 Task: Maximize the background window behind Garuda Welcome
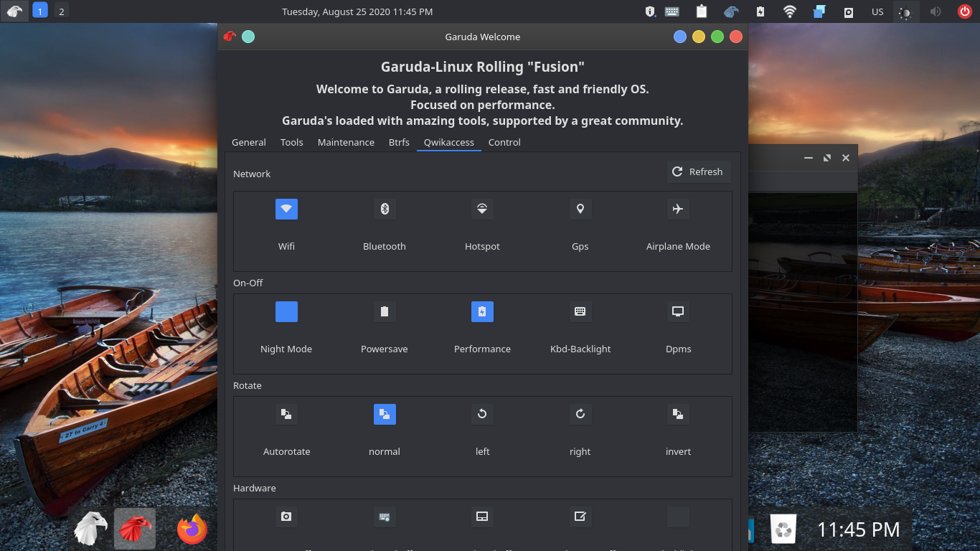[827, 158]
